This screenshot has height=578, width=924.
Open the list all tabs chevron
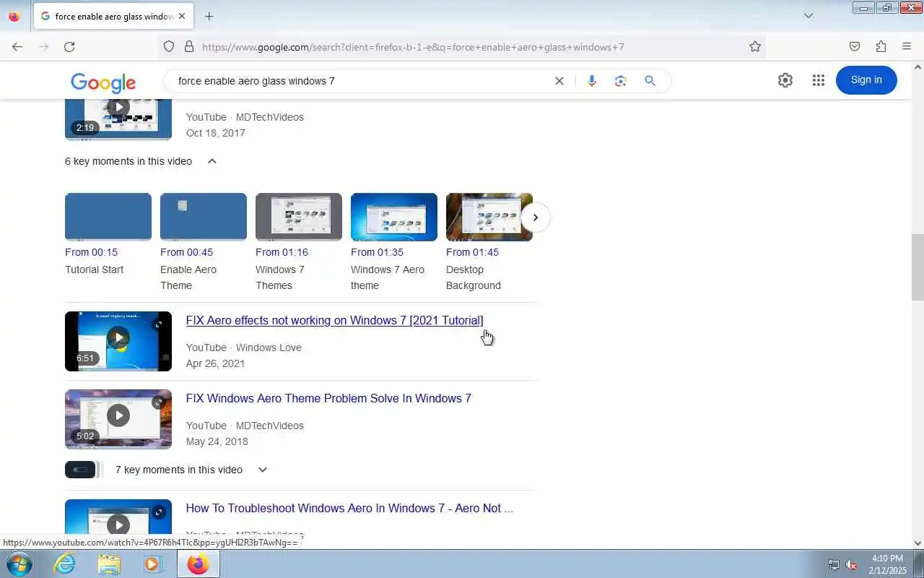(x=808, y=16)
